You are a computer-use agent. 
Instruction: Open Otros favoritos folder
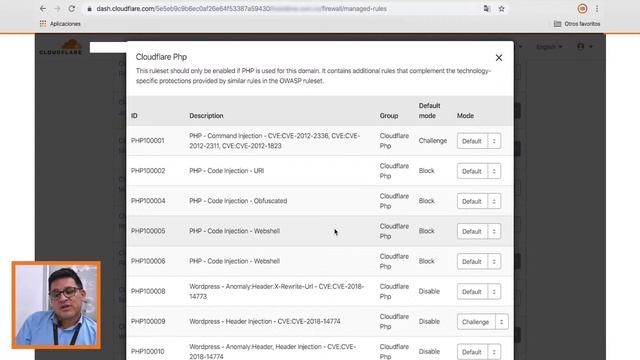click(x=577, y=24)
